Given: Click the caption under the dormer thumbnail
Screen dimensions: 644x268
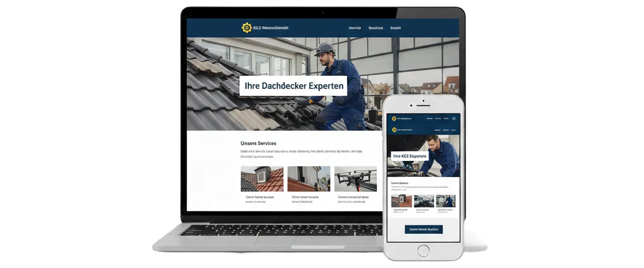Looking at the screenshot, I should [x=260, y=197].
